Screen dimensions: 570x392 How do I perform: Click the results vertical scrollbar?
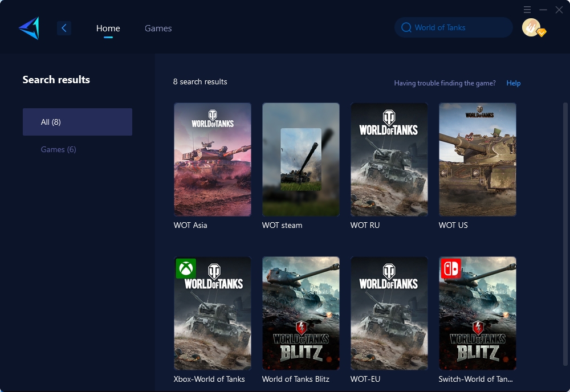[x=565, y=234]
